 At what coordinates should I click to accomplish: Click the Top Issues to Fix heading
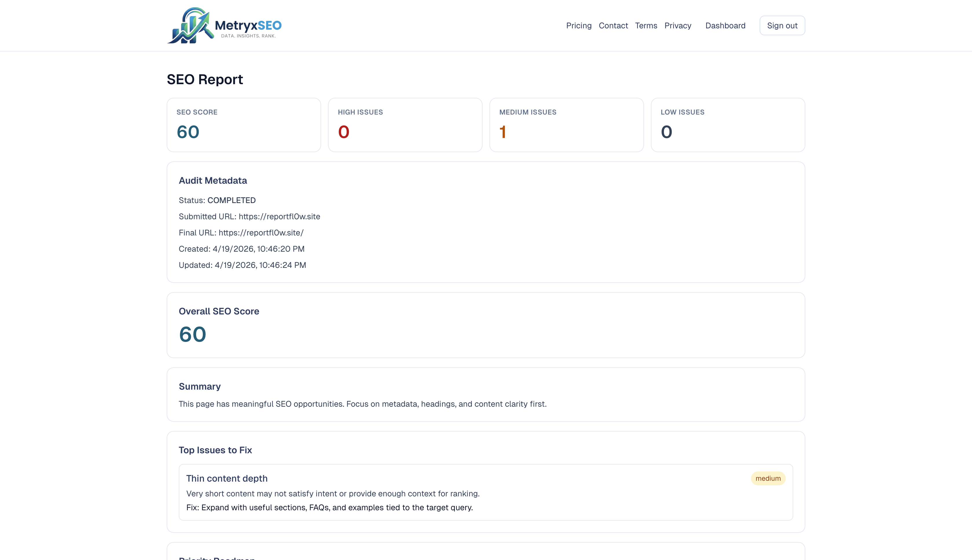pyautogui.click(x=215, y=450)
